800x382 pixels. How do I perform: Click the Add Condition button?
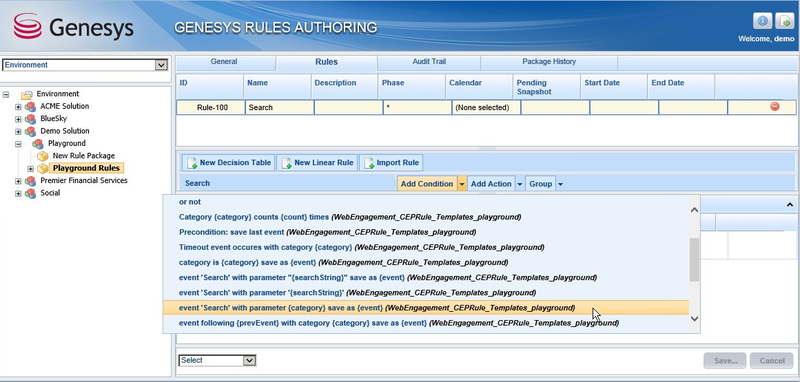(x=427, y=184)
